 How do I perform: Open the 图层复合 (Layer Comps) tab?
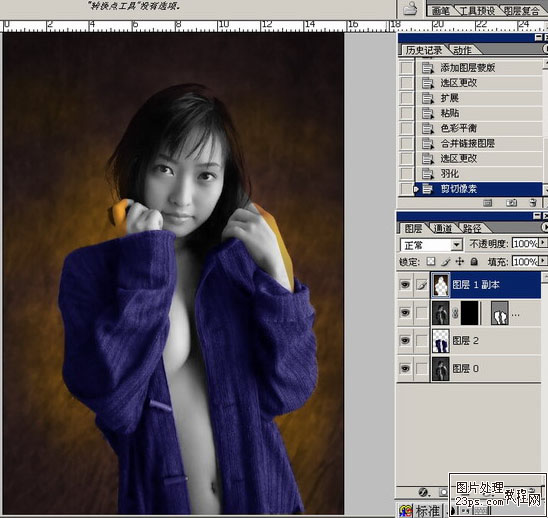522,11
